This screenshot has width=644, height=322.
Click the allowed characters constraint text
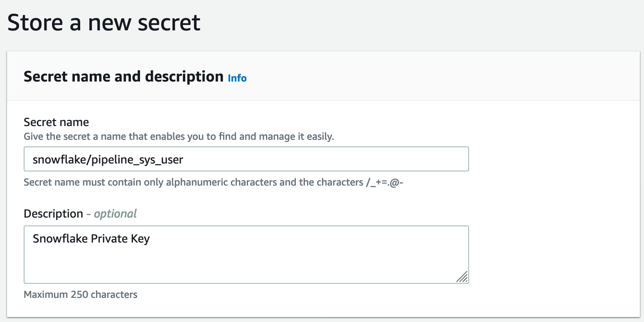coord(214,183)
